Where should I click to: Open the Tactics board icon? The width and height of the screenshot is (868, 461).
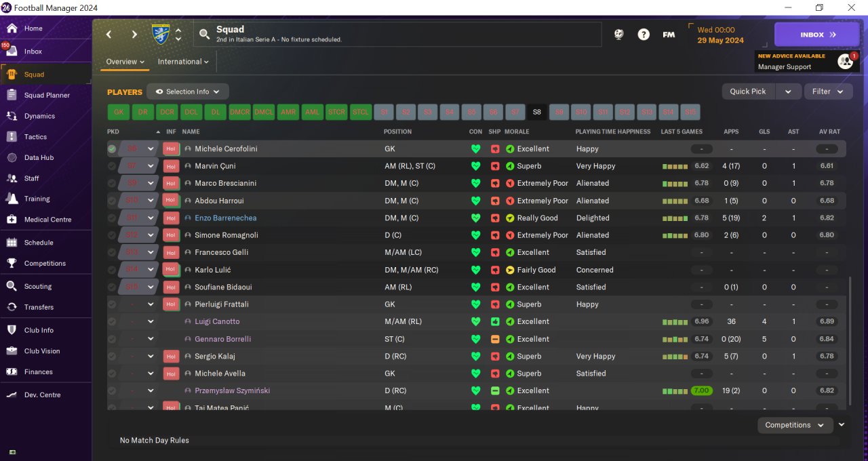coord(12,137)
